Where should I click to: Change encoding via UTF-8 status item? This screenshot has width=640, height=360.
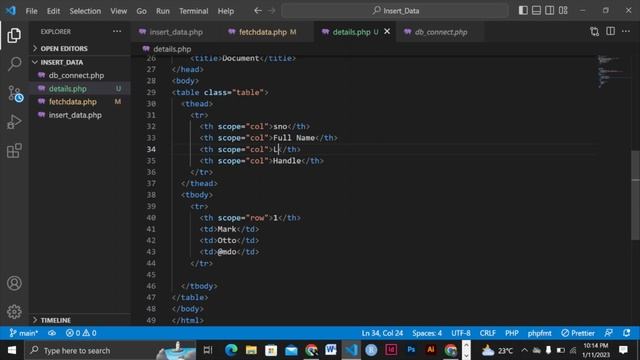coord(460,333)
